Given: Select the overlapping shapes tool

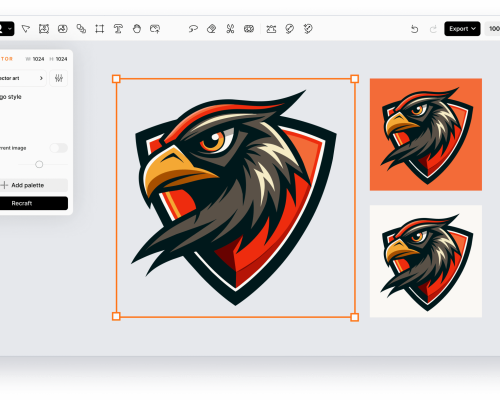Looking at the screenshot, I should (x=81, y=29).
